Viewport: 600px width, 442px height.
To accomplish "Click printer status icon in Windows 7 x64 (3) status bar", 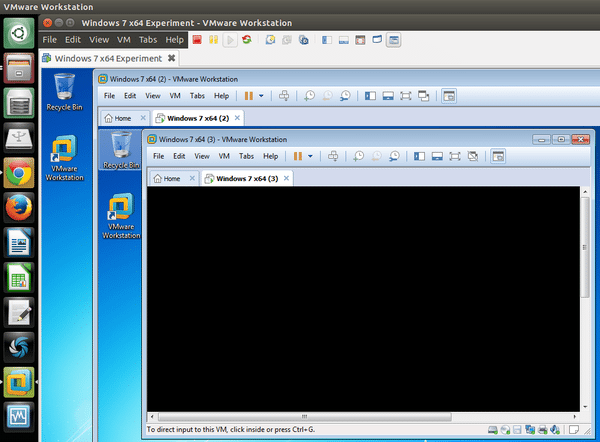I will click(543, 430).
